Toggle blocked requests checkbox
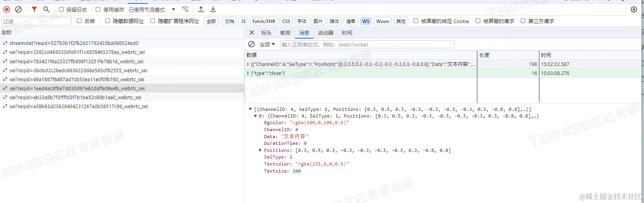This screenshot has height=203, width=644. tap(478, 21)
